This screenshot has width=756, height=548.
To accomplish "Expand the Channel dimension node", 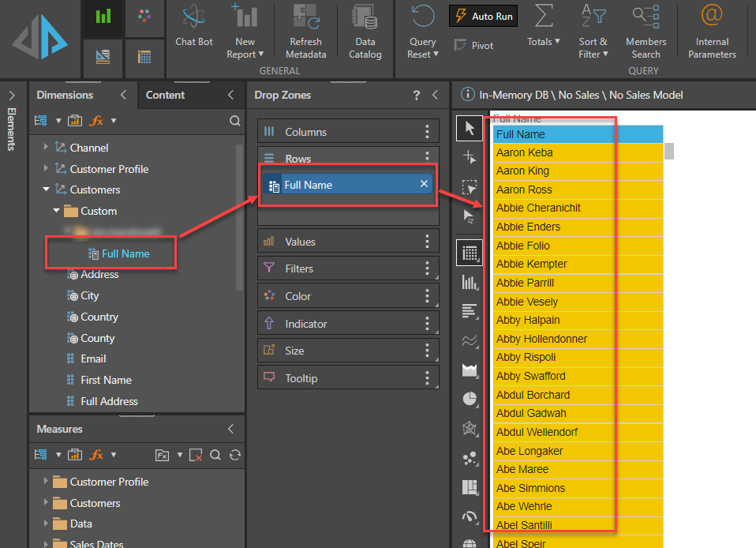I will tap(47, 148).
